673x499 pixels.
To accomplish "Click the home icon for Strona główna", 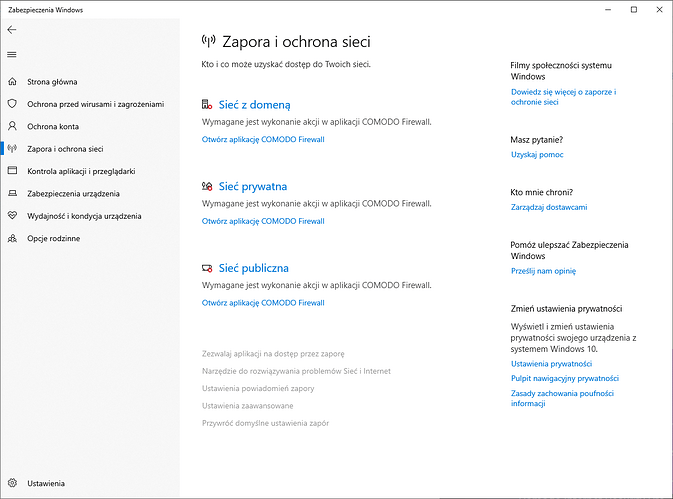I will 12,82.
